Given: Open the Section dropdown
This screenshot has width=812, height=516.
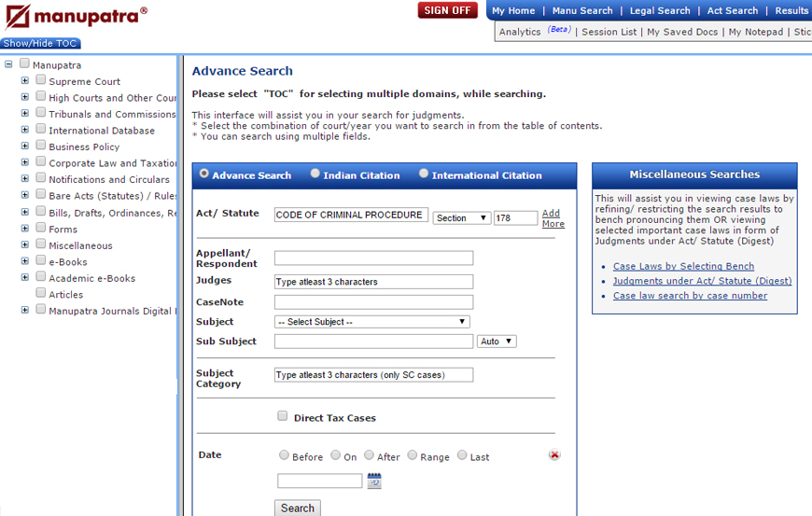Looking at the screenshot, I should pyautogui.click(x=461, y=218).
